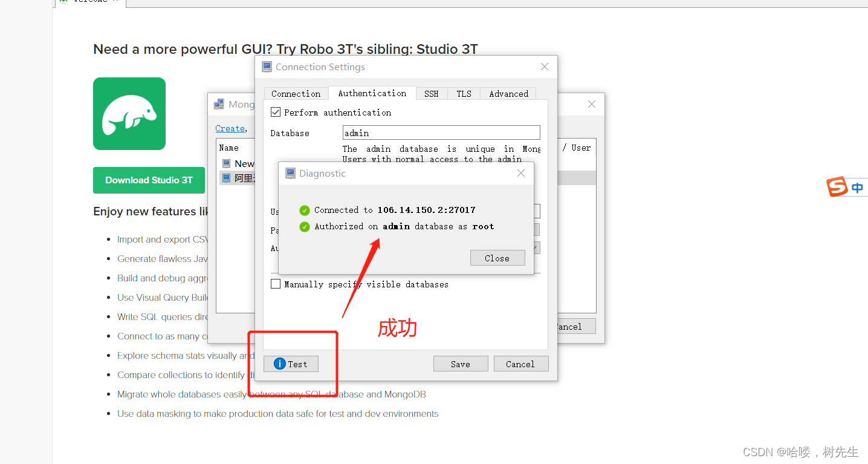868x464 pixels.
Task: Click the Studio 3T manatee logo
Action: tap(129, 114)
